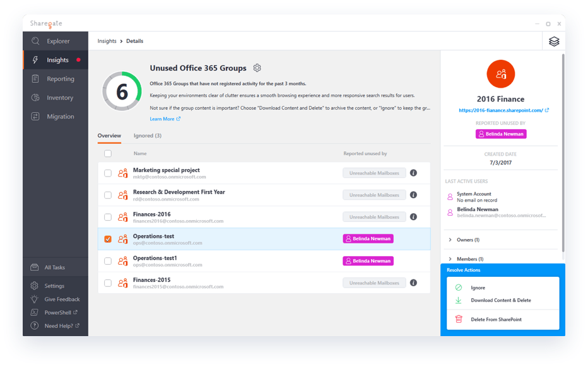Click group icon of Marketing special project

122,173
